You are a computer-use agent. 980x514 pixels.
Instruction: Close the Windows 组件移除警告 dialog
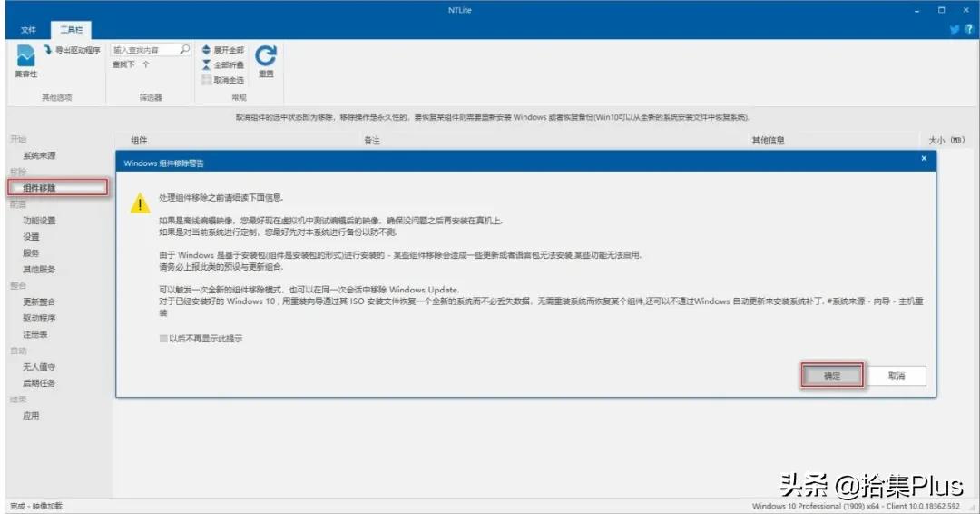coord(924,159)
